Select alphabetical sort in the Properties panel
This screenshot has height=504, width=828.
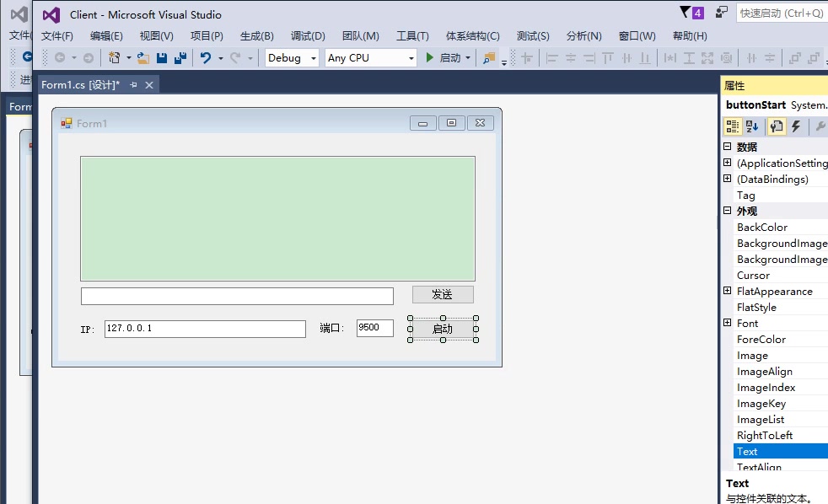point(750,126)
